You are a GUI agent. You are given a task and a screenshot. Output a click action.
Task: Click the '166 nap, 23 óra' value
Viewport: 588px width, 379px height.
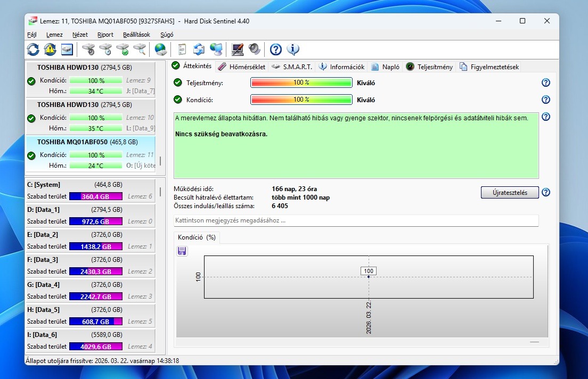coord(295,189)
